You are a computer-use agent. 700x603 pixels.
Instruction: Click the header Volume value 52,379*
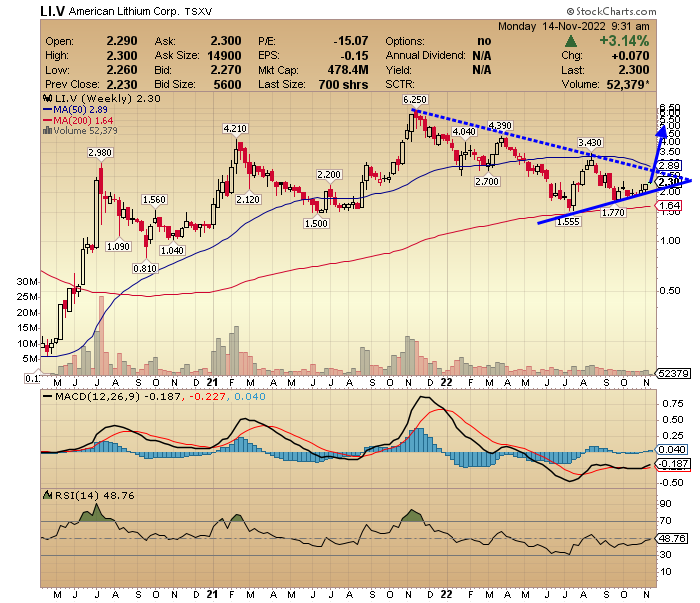(x=626, y=84)
